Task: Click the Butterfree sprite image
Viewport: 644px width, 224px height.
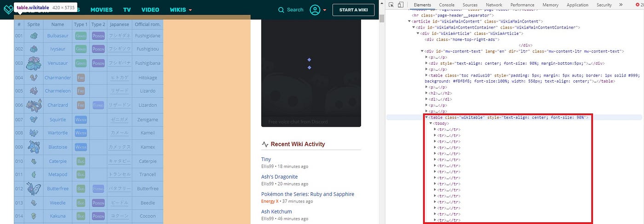Action: [x=34, y=188]
